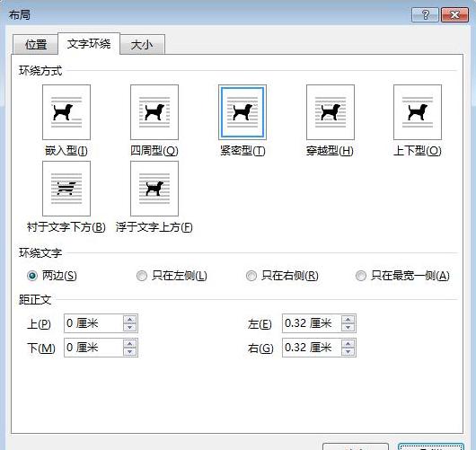Click the 浮于文字上方(F) label text
476x450 pixels.
tap(154, 227)
